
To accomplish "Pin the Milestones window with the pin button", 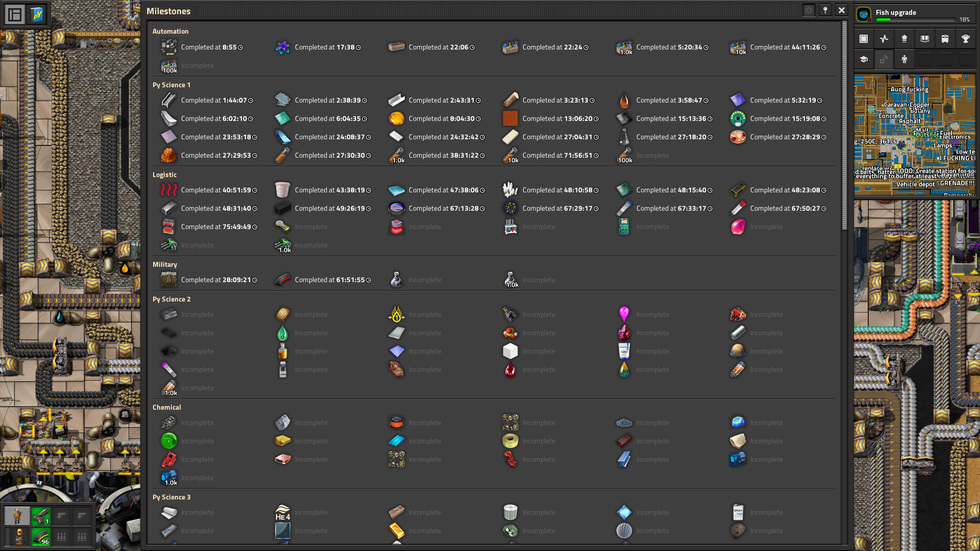I will 825,10.
